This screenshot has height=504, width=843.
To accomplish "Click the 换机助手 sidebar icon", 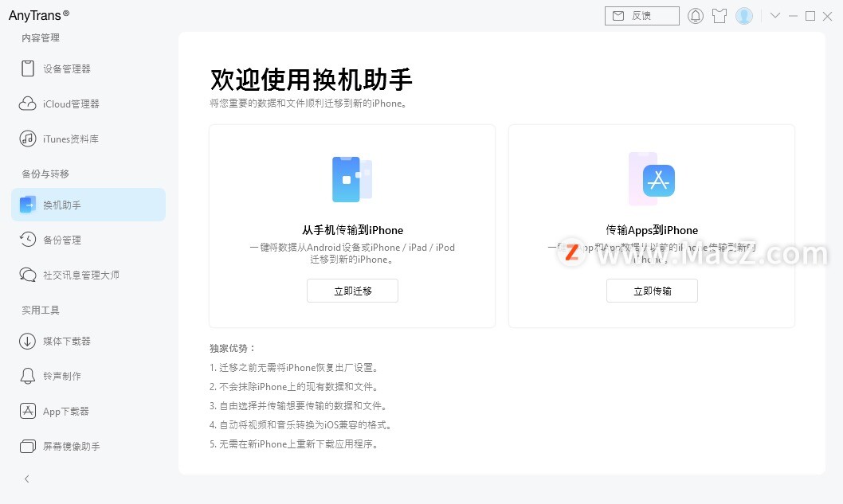I will (27, 205).
